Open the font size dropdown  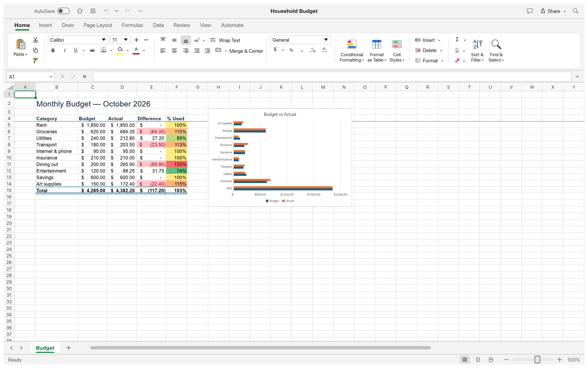126,40
